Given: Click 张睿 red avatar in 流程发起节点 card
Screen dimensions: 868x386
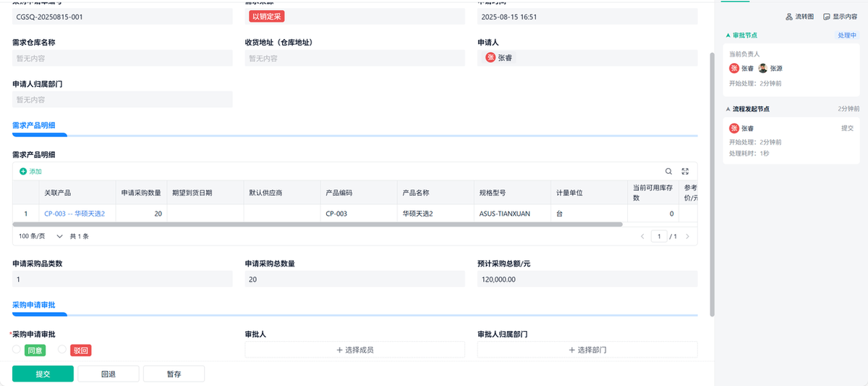Looking at the screenshot, I should point(733,128).
